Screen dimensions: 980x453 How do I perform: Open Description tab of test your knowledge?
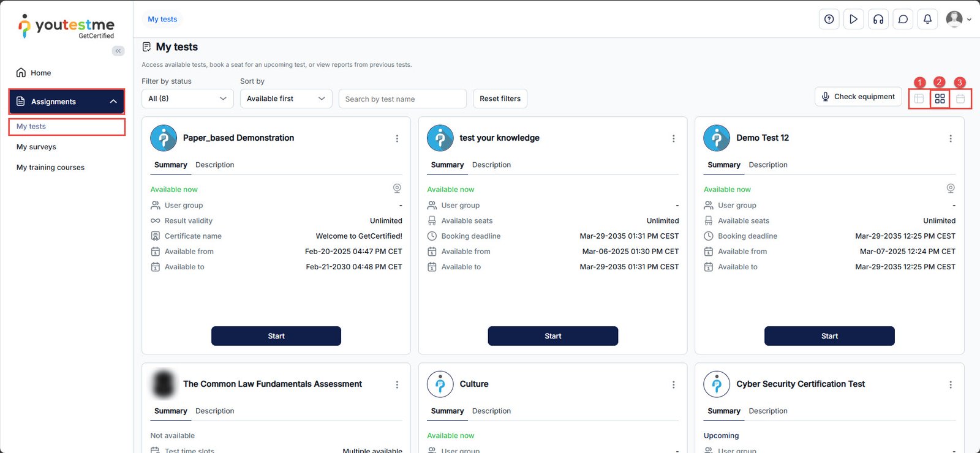[x=491, y=165]
